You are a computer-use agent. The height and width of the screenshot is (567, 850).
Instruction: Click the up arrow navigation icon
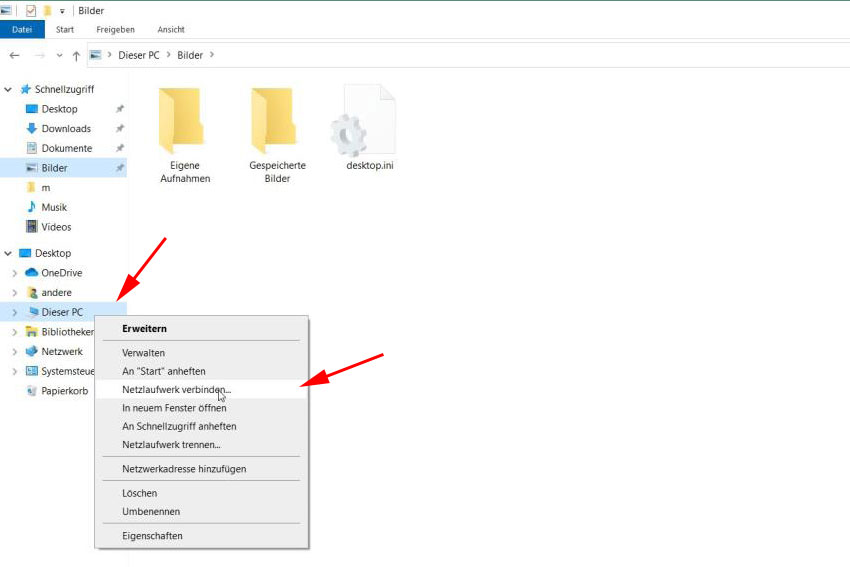pos(76,55)
